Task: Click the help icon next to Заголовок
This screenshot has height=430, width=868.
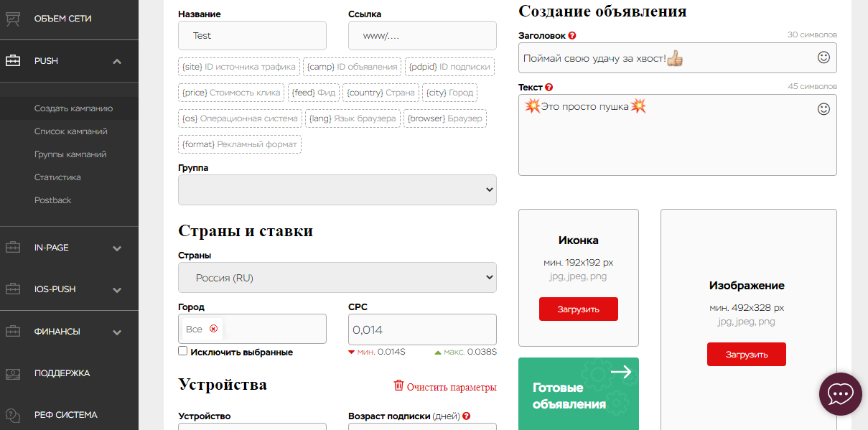Action: coord(572,35)
